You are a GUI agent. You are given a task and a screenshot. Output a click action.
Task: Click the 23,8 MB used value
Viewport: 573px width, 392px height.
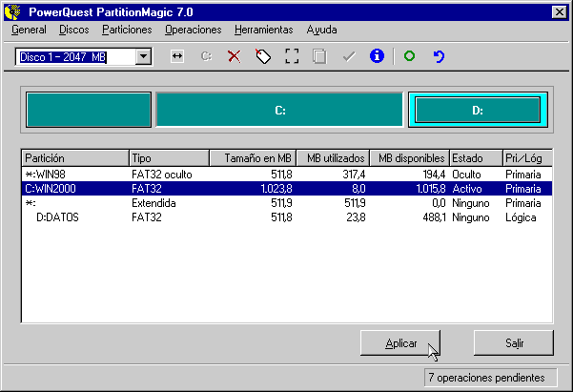point(356,217)
